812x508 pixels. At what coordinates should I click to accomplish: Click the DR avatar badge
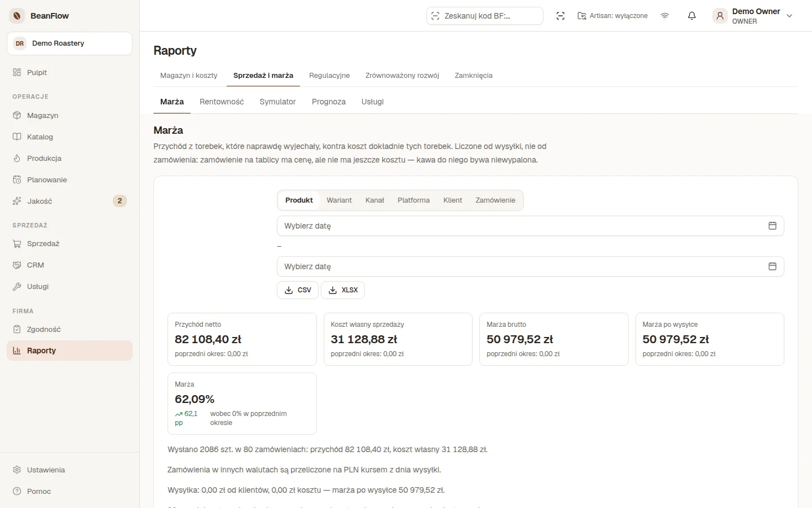point(20,43)
